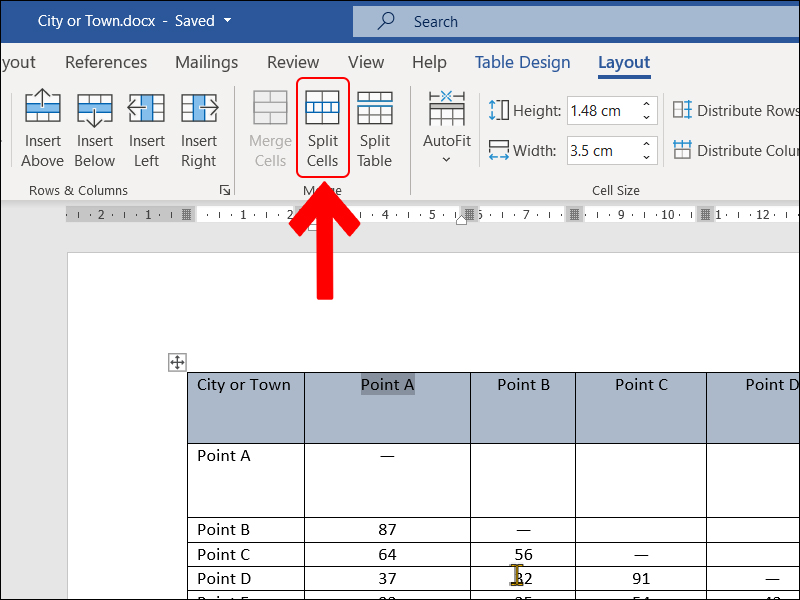Screen dimensions: 800x600
Task: Switch to the Table Design tab
Action: pos(522,62)
